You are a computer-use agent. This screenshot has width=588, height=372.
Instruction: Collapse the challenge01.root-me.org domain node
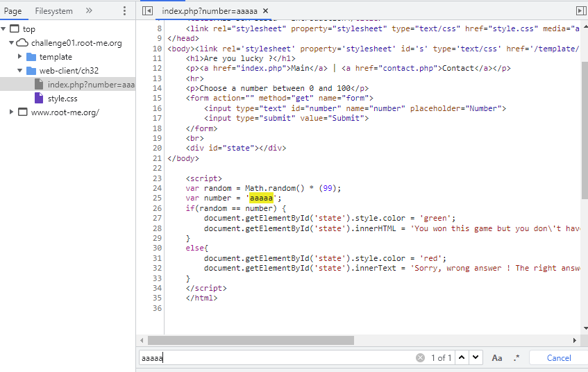coord(11,43)
